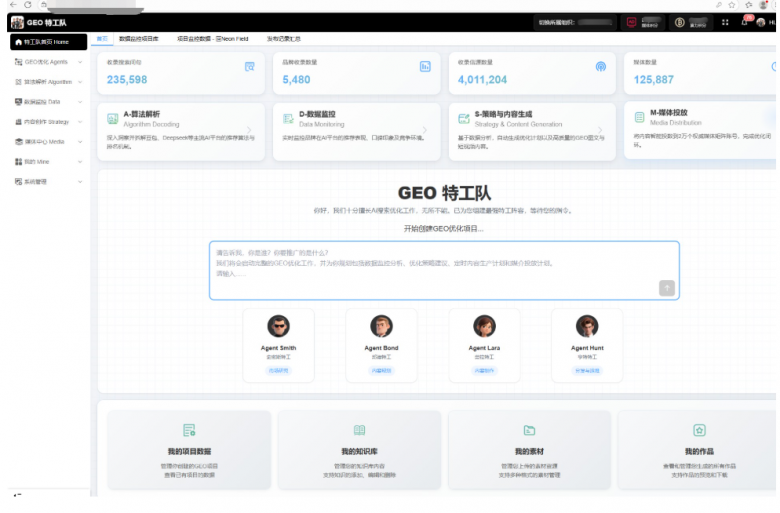Send message with the upload arrow button
Image resolution: width=780 pixels, height=513 pixels.
[667, 288]
